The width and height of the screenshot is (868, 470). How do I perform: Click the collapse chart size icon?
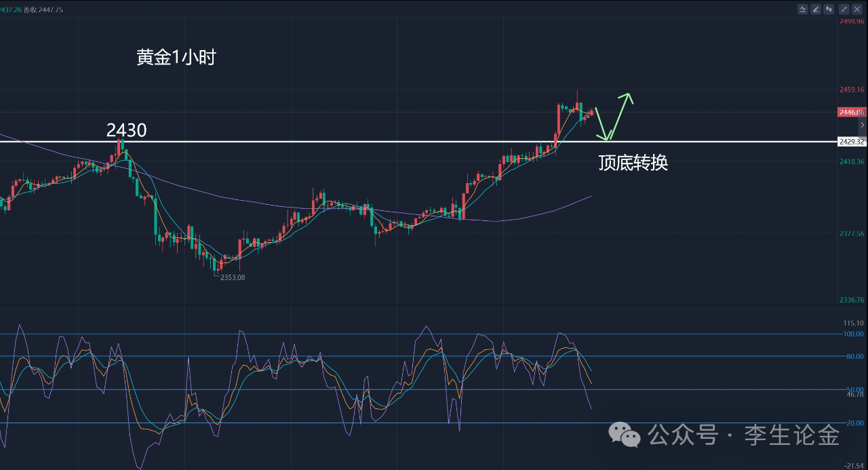pos(844,9)
